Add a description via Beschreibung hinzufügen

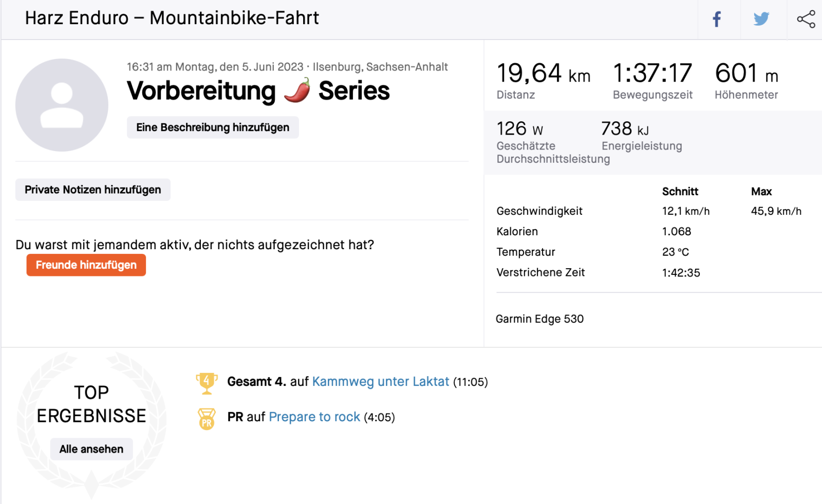(x=213, y=127)
